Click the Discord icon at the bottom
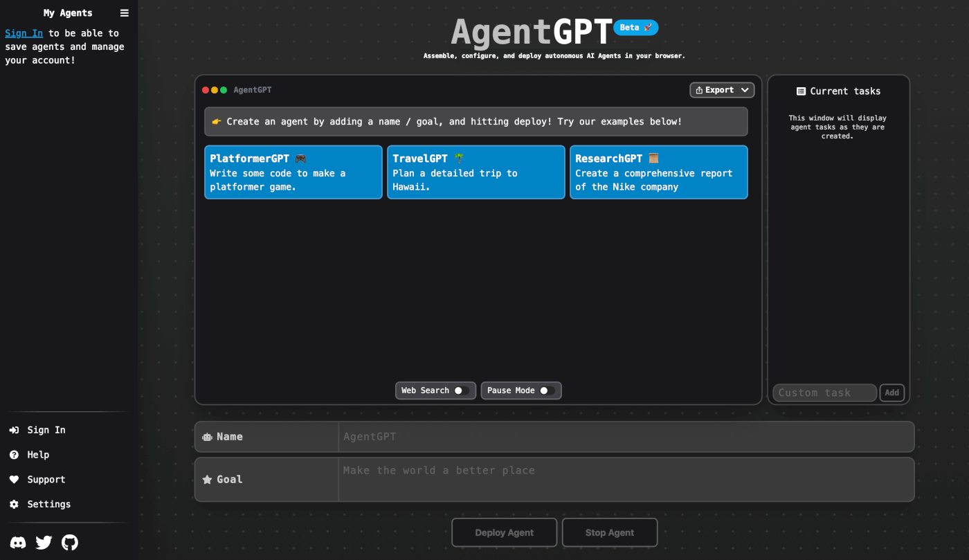This screenshot has height=560, width=969. point(17,543)
